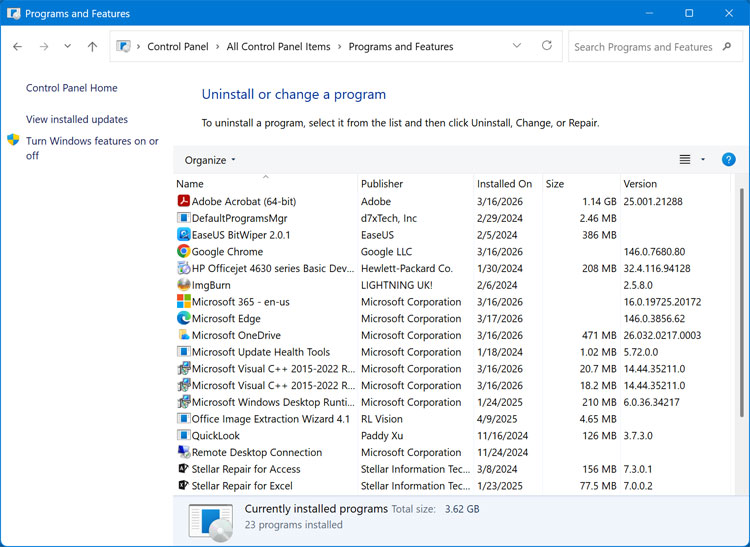Click the Paddy Xu publisher cell
Viewport: 750px width, 547px height.
point(382,436)
